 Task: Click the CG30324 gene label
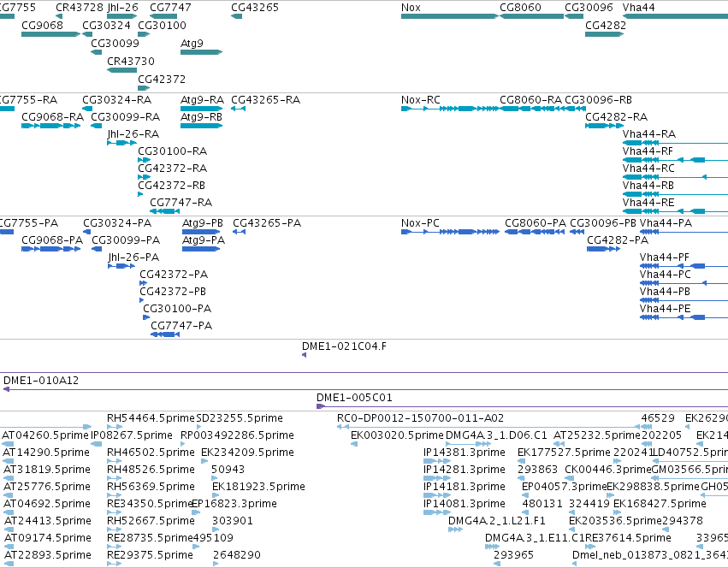click(106, 25)
